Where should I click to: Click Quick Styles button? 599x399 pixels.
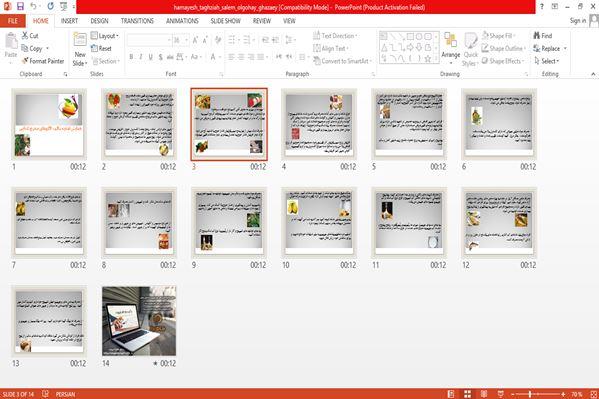[x=471, y=49]
